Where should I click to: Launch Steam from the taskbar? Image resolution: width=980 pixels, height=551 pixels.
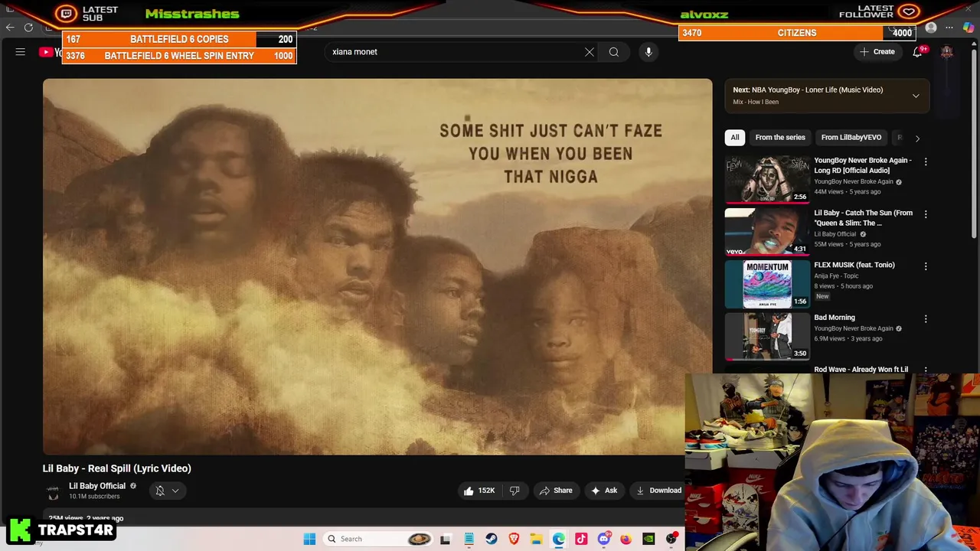[x=492, y=539]
